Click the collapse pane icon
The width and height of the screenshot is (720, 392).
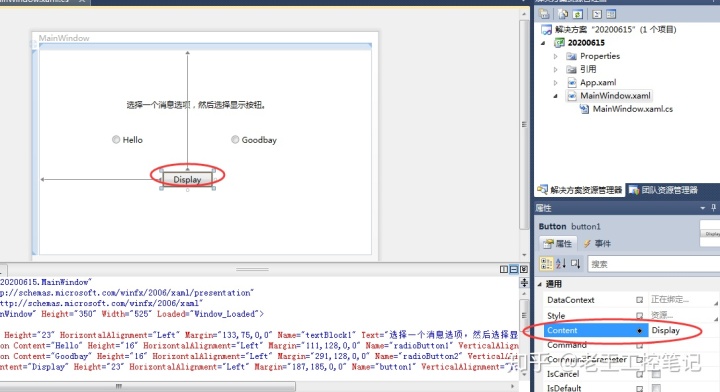[524, 269]
